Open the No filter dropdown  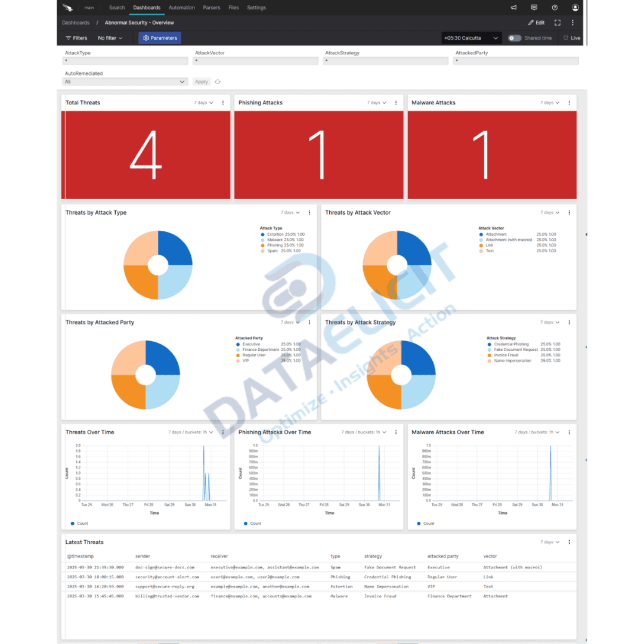[x=110, y=38]
